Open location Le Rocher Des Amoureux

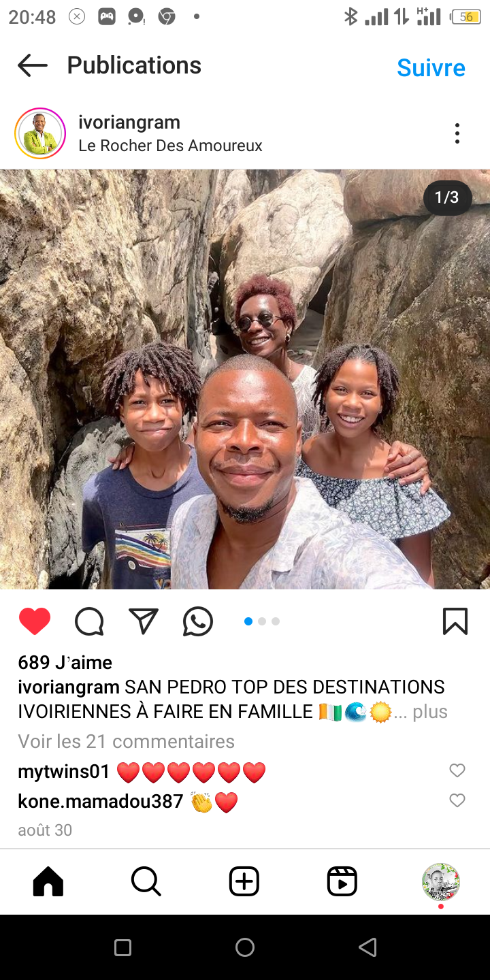tap(170, 146)
